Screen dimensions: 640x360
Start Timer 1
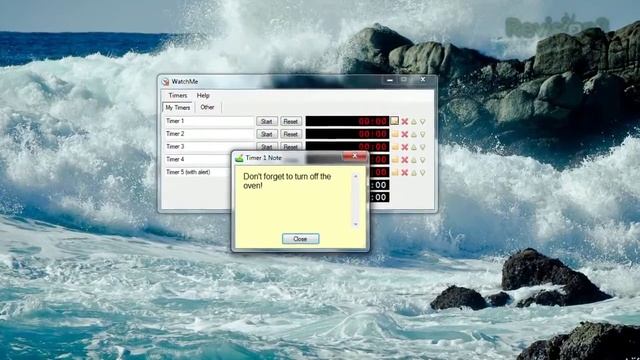point(267,121)
